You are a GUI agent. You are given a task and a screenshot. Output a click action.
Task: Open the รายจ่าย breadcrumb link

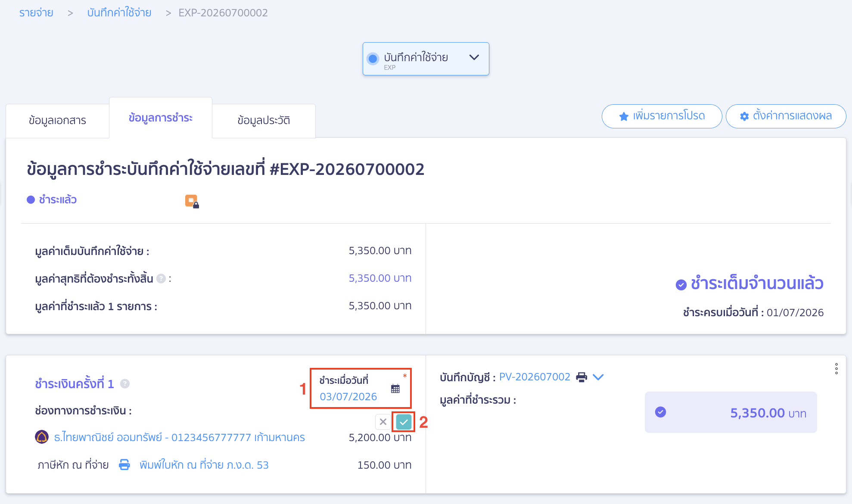36,13
